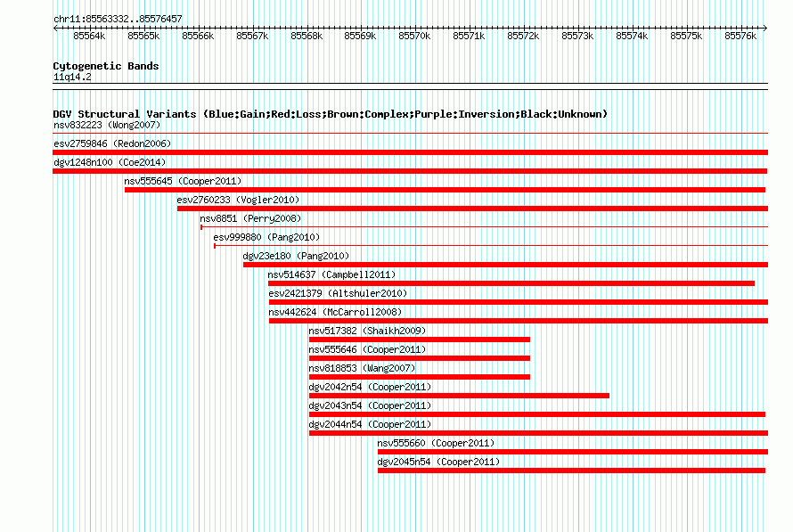Click the 85572k ruler label
793x532 pixels.
pyautogui.click(x=523, y=36)
